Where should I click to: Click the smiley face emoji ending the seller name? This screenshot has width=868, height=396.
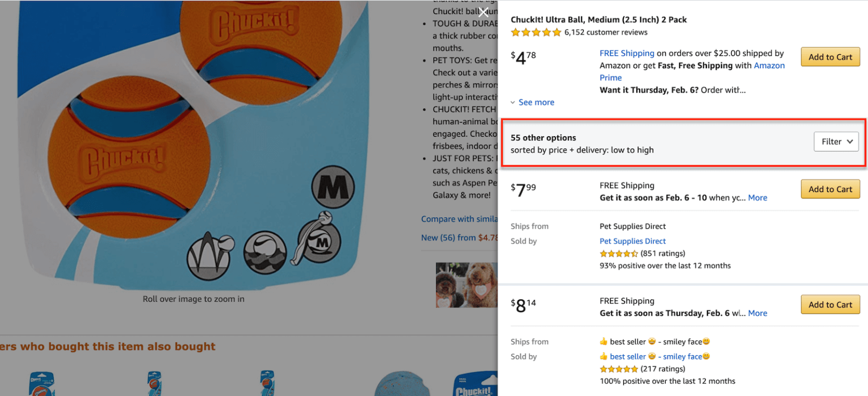pos(706,356)
